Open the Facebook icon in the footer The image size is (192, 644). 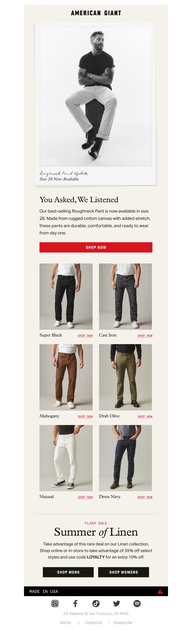click(x=75, y=604)
